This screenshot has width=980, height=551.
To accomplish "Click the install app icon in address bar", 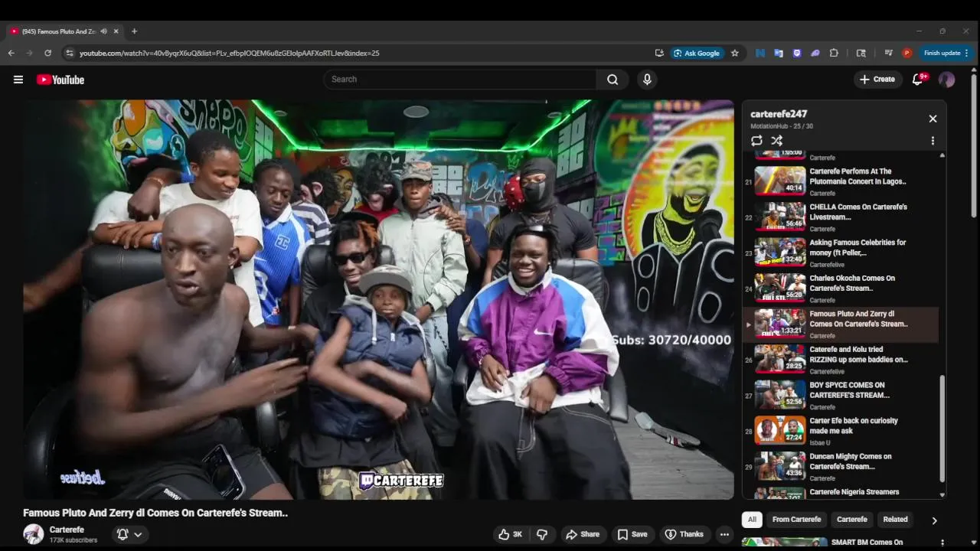I will tap(659, 53).
